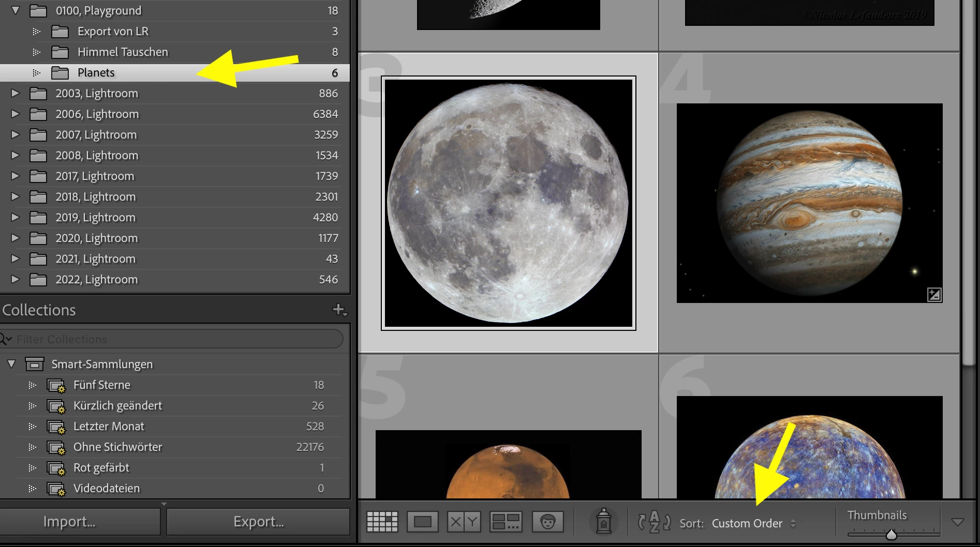Click the Import... button
Screen dimensions: 980x547
80,522
